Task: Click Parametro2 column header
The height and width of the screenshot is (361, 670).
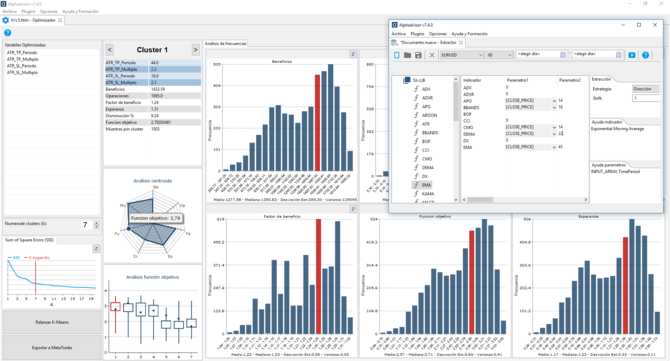Action: coord(570,80)
